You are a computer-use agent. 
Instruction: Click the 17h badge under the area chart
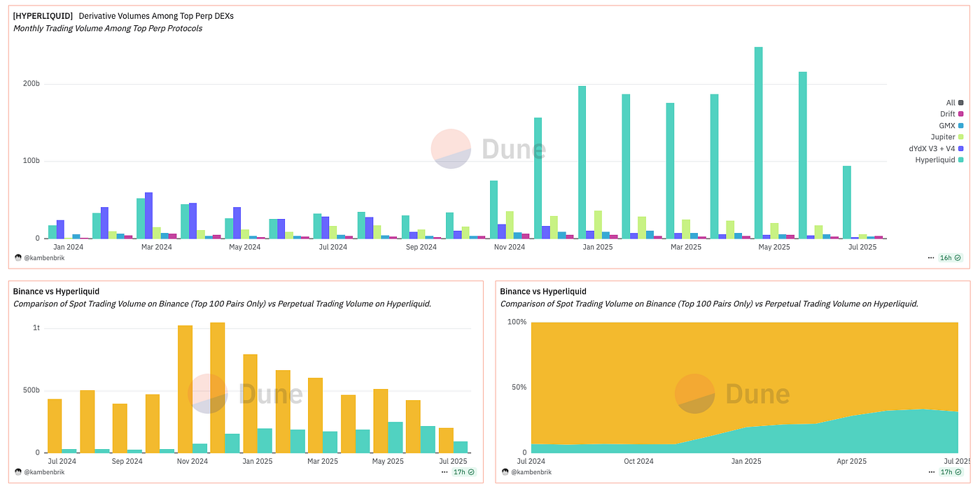pos(951,472)
